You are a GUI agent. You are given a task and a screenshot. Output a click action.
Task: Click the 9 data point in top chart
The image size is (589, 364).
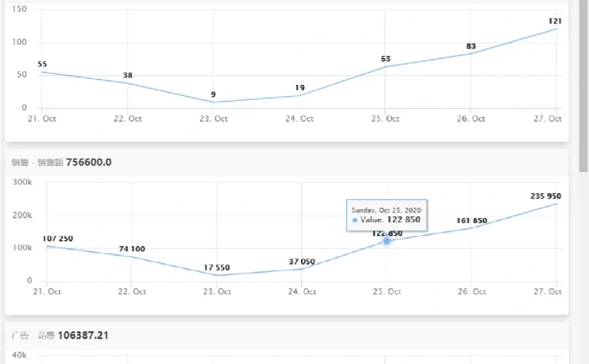pyautogui.click(x=213, y=102)
